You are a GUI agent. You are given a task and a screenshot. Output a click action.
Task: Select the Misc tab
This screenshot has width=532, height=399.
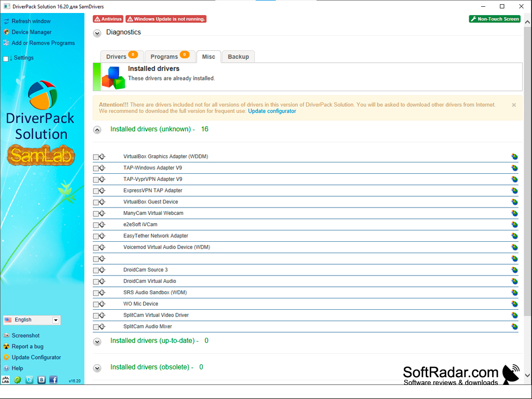pyautogui.click(x=209, y=57)
